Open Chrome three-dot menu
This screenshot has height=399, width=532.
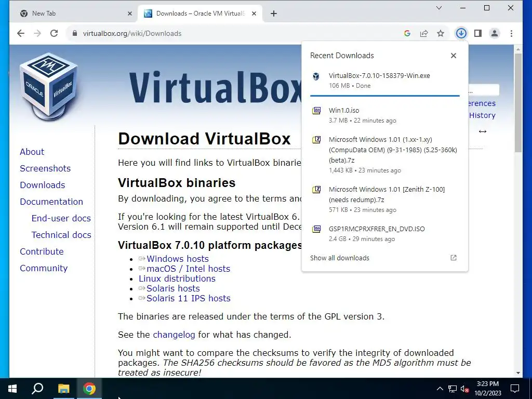(511, 33)
